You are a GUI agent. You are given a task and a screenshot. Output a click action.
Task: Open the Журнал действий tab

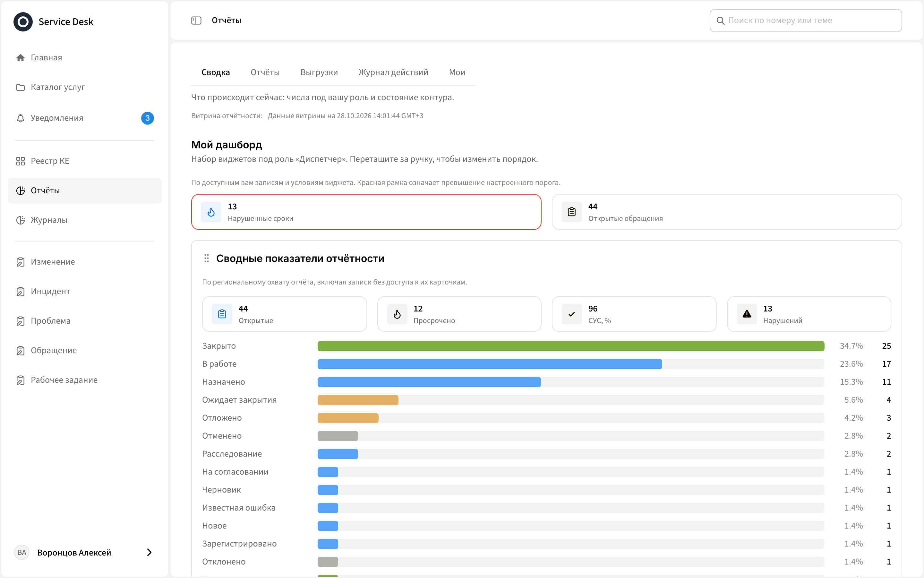[x=393, y=72]
